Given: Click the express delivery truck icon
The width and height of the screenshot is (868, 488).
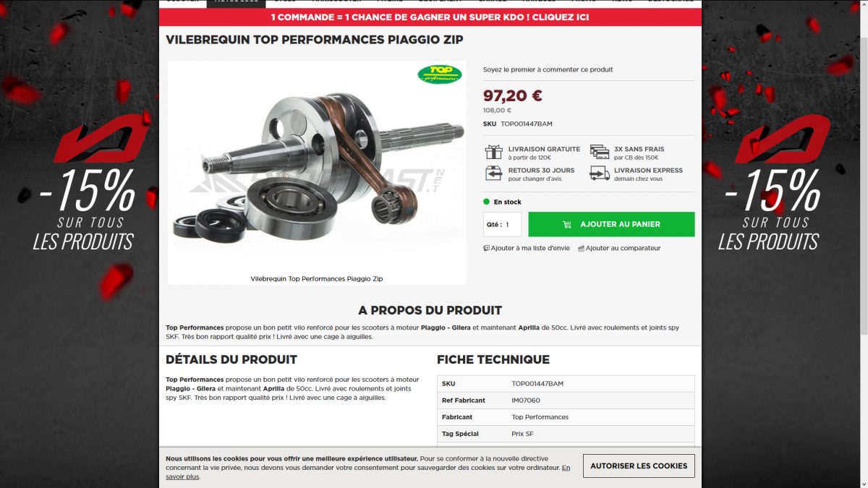Looking at the screenshot, I should click(x=600, y=173).
